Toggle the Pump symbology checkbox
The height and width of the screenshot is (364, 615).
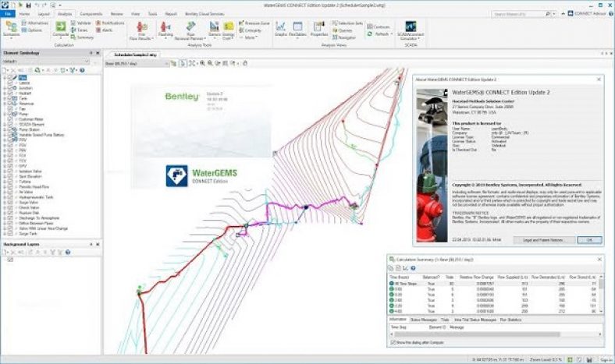(x=10, y=114)
